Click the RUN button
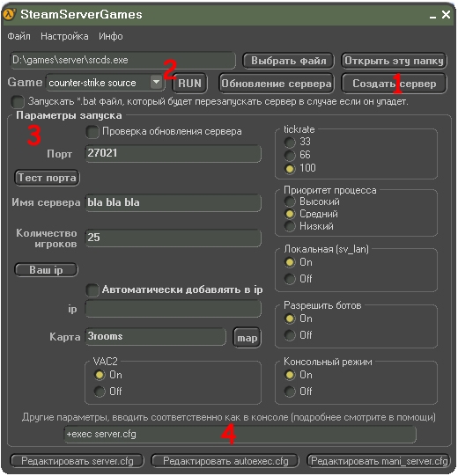 tap(189, 84)
